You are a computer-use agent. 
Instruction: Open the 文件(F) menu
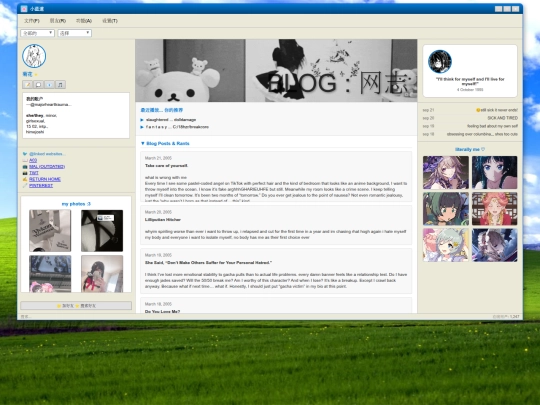tap(32, 21)
